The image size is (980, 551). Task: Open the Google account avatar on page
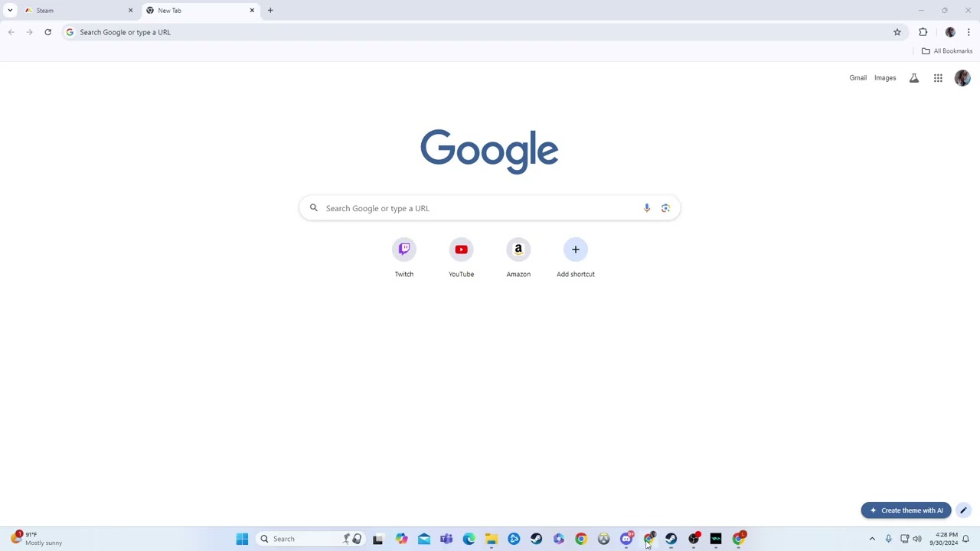[962, 78]
